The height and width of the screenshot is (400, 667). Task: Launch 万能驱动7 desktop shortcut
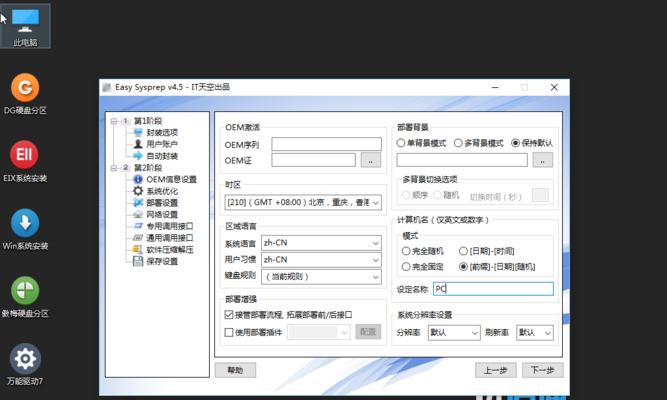click(x=25, y=365)
